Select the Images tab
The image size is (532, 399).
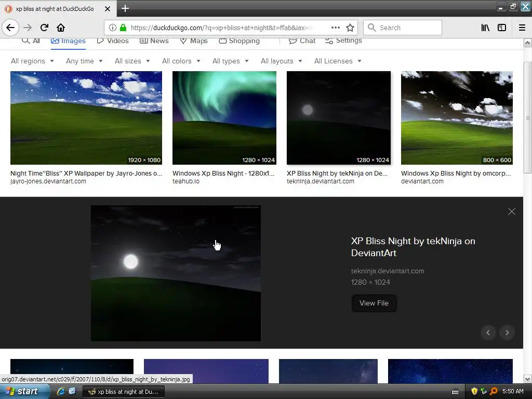pyautogui.click(x=68, y=41)
